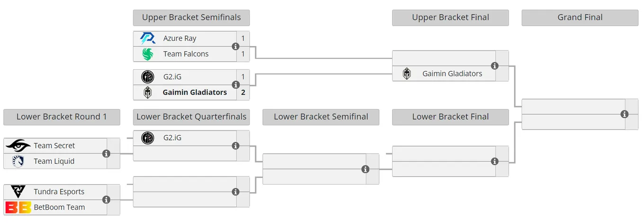Select Team Liquid in Lower Bracket Round 1

(x=54, y=161)
